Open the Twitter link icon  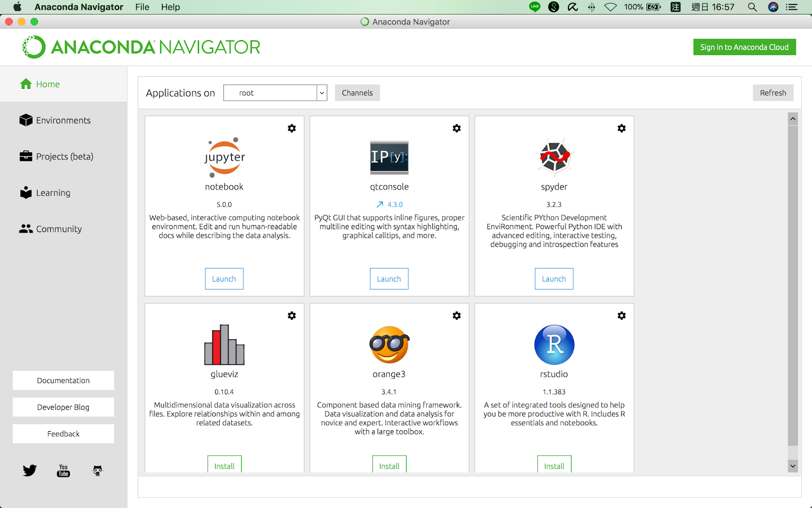(x=29, y=470)
